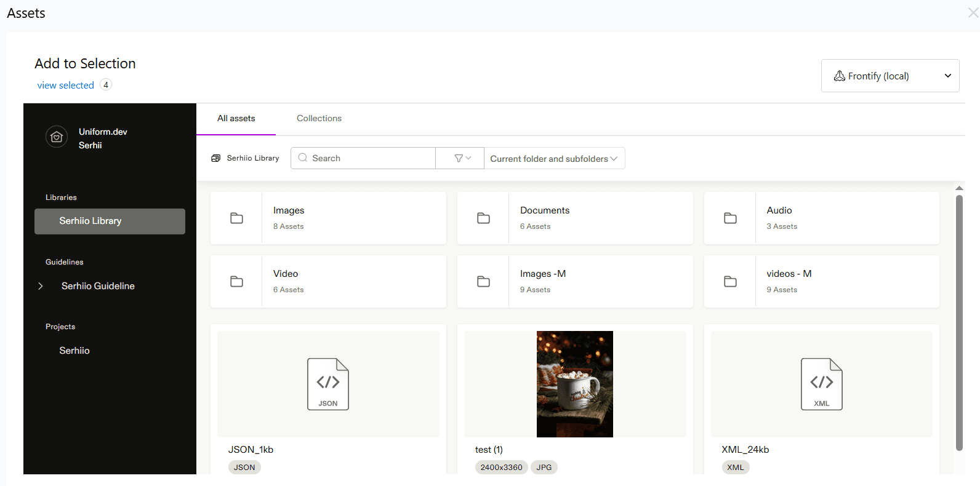980x486 pixels.
Task: Open the Images -M folder
Action: tap(575, 282)
